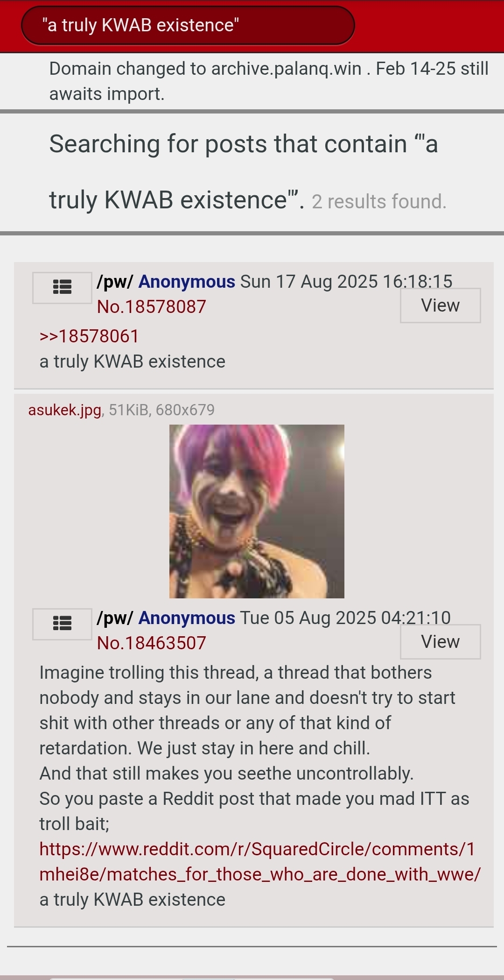
Task: Open the asukek.jpg file link
Action: (64, 410)
